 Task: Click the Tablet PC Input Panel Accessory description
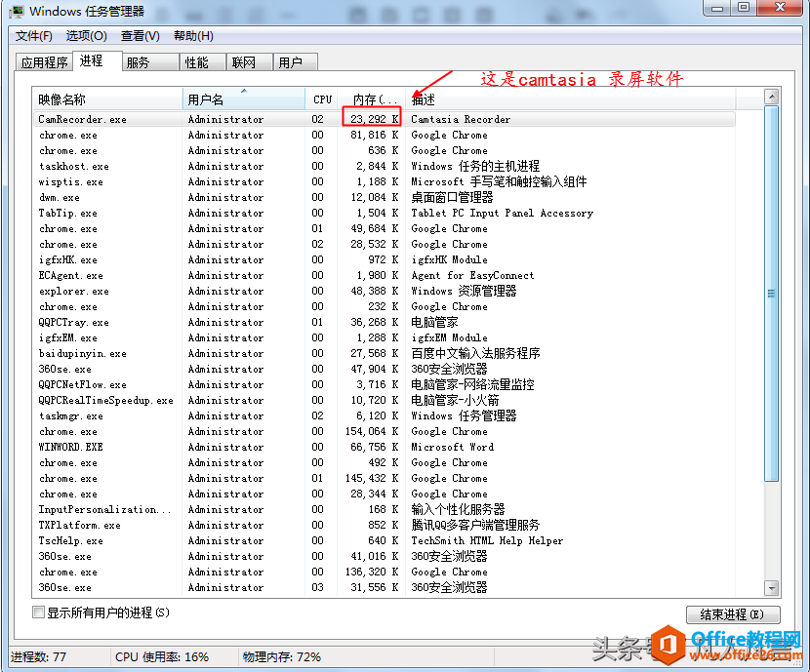click(503, 214)
